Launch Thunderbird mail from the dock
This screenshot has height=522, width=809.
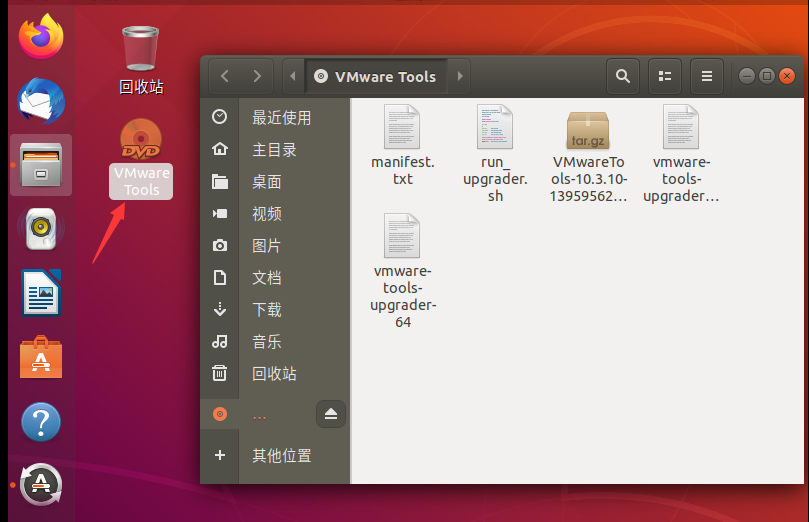point(41,101)
